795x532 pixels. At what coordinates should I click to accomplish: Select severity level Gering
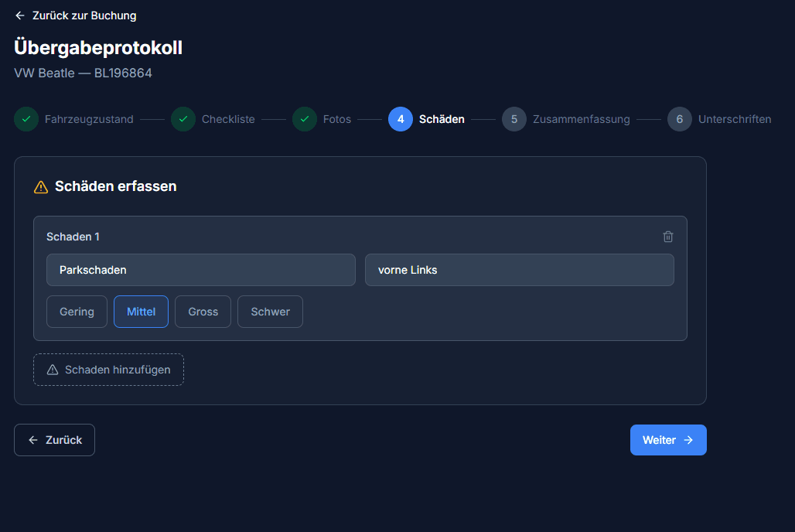(x=77, y=312)
